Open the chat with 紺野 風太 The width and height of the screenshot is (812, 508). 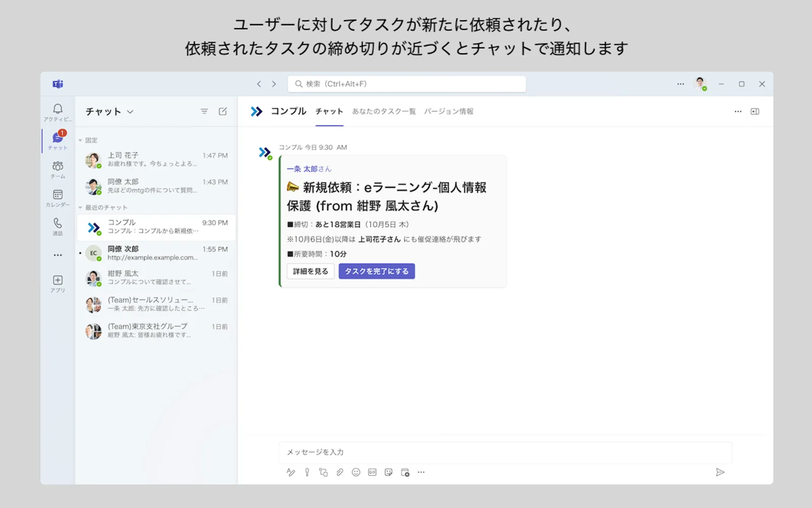[x=156, y=277]
